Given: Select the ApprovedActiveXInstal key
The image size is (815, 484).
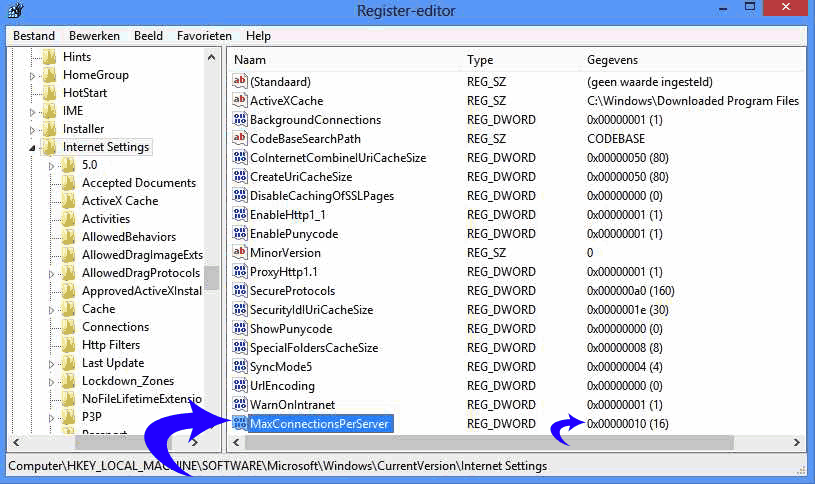Looking at the screenshot, I should click(x=142, y=291).
